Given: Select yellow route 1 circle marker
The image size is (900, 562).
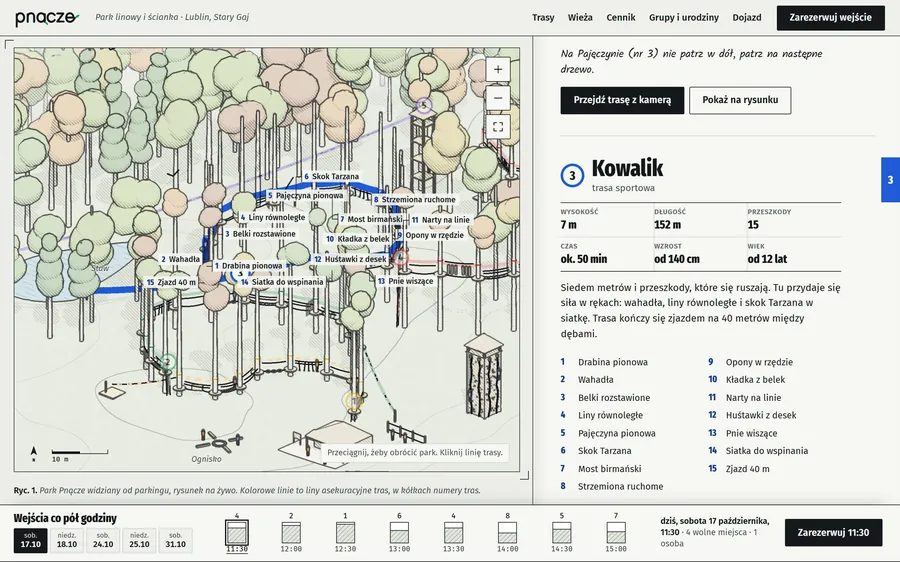Looking at the screenshot, I should (x=354, y=400).
